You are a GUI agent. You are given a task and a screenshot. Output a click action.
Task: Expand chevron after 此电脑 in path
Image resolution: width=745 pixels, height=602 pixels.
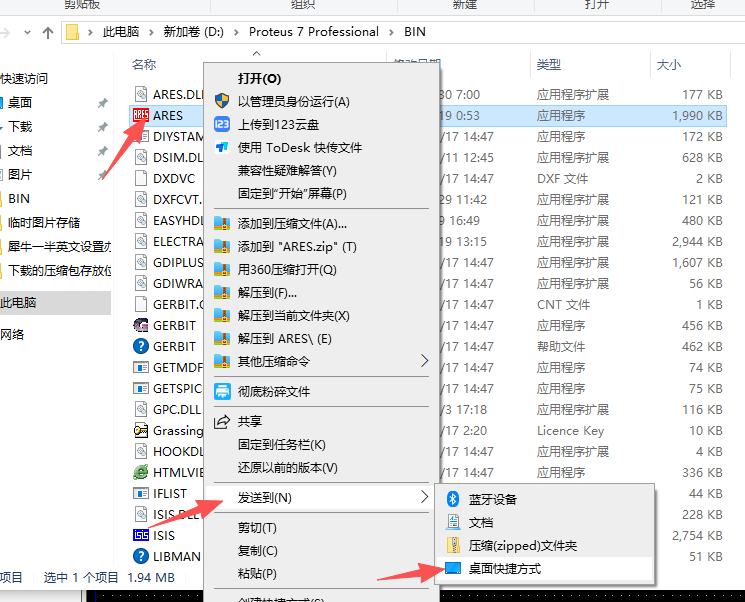point(151,32)
